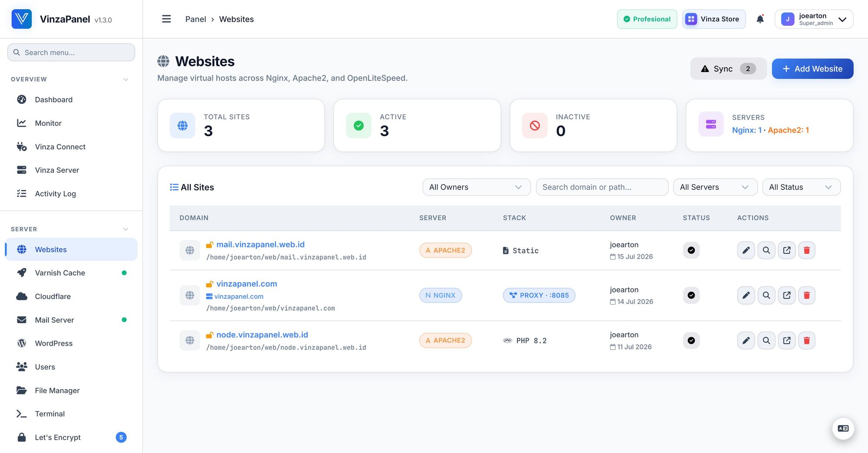Click the NGINX server badge

tap(441, 295)
